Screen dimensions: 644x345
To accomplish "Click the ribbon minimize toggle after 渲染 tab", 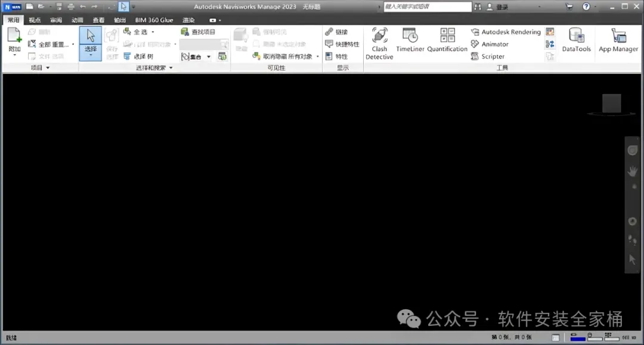I will 212,20.
